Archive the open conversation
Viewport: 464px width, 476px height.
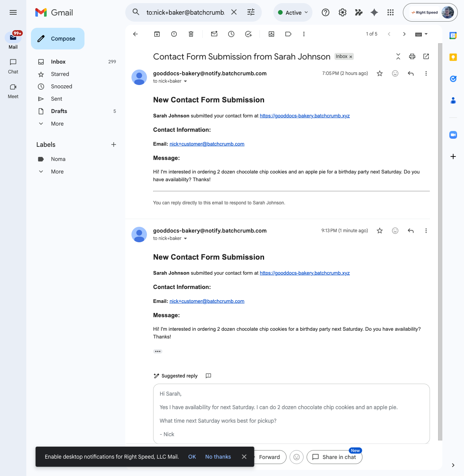tap(157, 34)
